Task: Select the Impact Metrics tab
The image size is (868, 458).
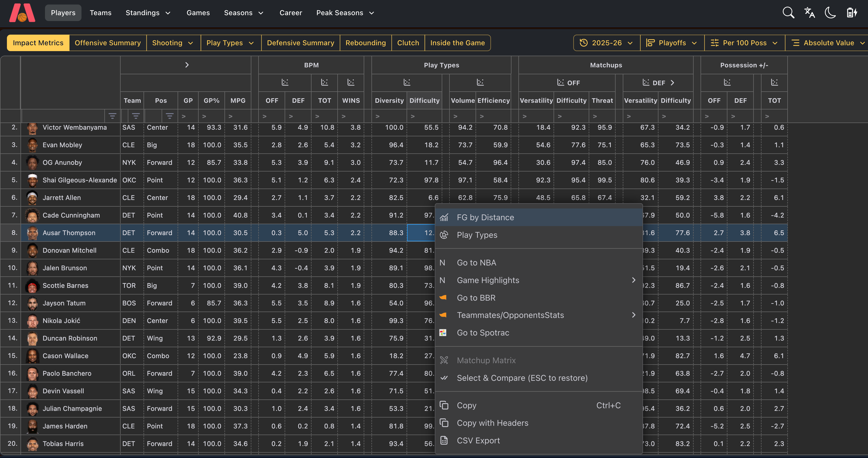Action: tap(38, 43)
